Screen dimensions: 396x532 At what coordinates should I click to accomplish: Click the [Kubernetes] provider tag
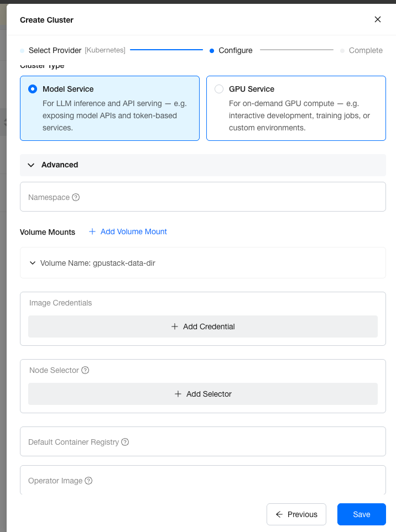pyautogui.click(x=105, y=50)
